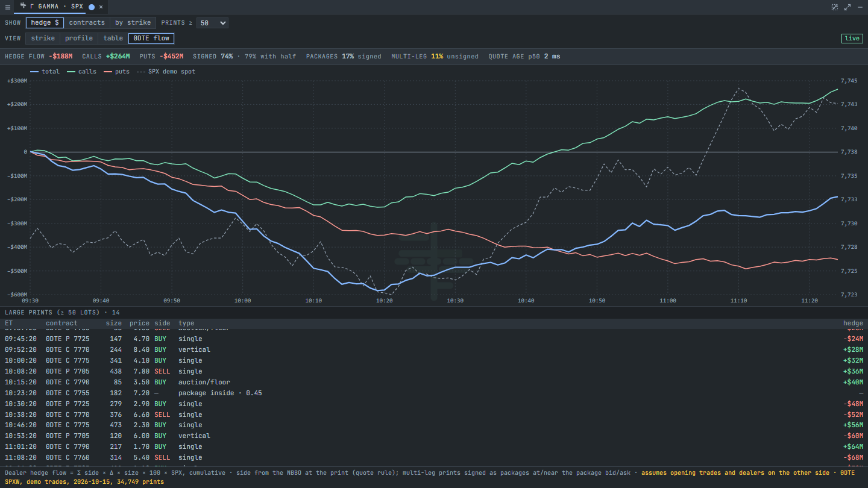Image resolution: width=868 pixels, height=488 pixels.
Task: Click the gamma widget icon on the tab
Action: [23, 6]
